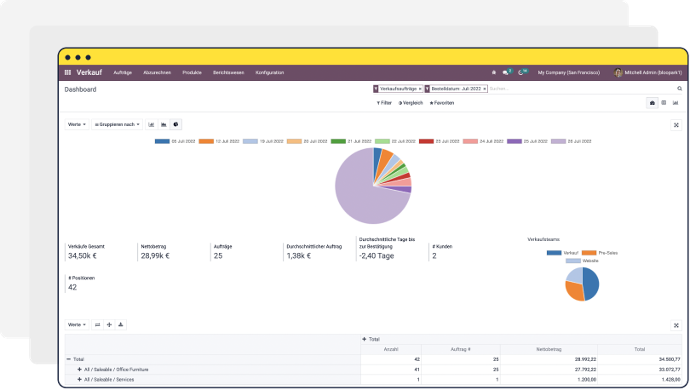Select the -2,40 Tage indicator

point(387,249)
